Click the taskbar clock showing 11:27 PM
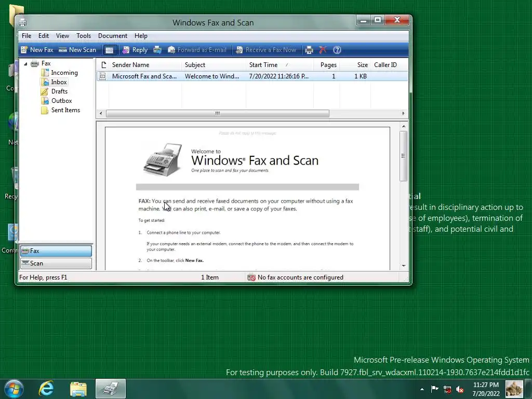 coord(486,389)
